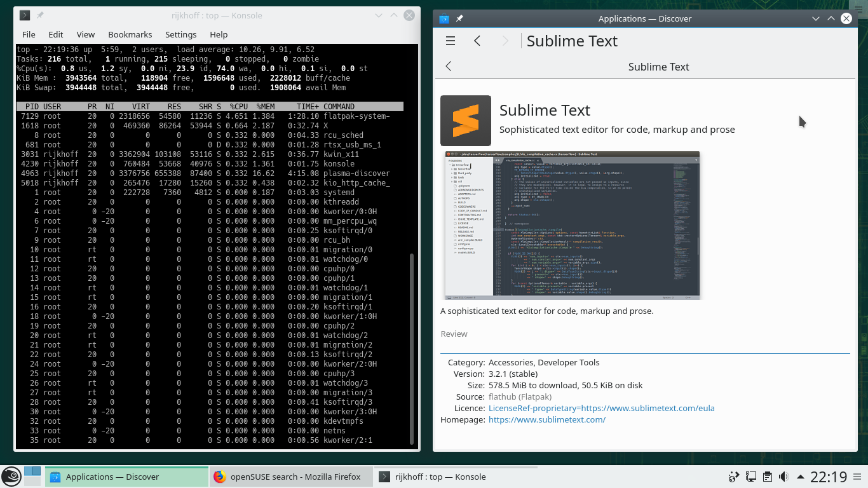Open the Discover hamburger menu
Image resolution: width=868 pixels, height=488 pixels.
[x=451, y=41]
